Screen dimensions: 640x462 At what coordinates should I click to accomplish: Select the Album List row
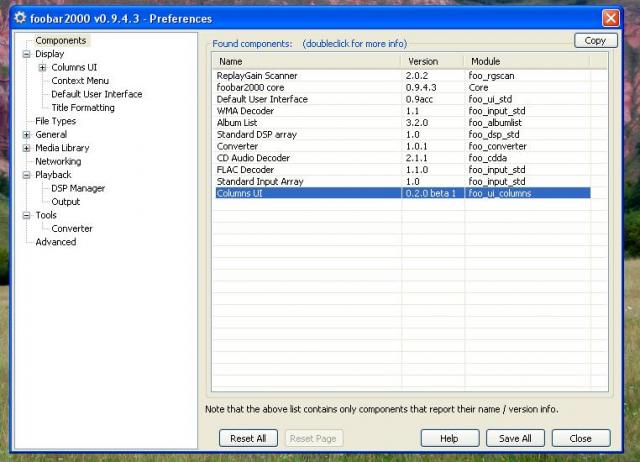(402, 123)
